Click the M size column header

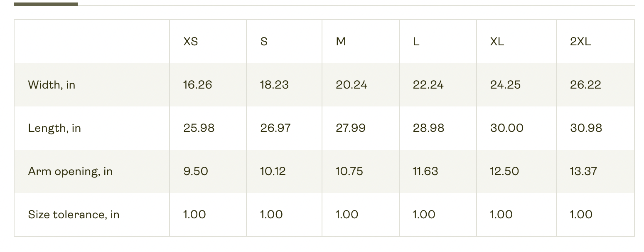point(341,42)
